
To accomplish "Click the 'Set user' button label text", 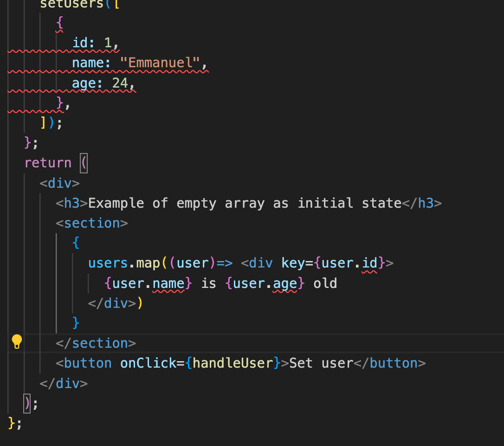I will point(322,363).
